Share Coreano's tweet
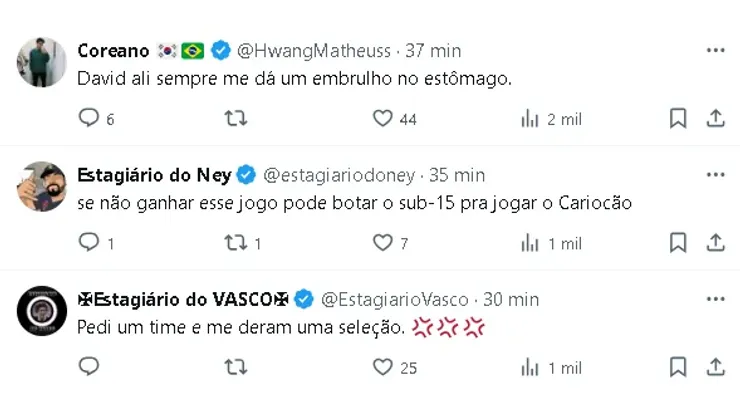Viewport: 740px width, 416px height. [715, 118]
